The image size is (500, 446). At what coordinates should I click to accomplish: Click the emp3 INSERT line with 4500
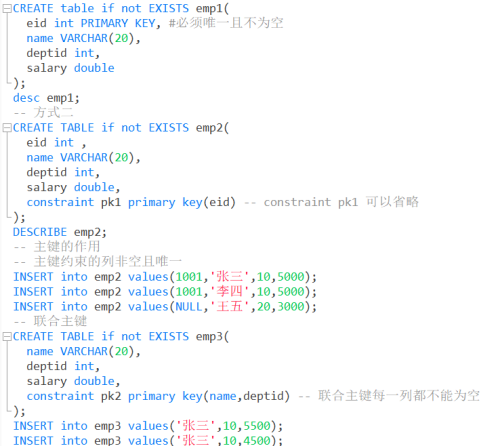(148, 440)
